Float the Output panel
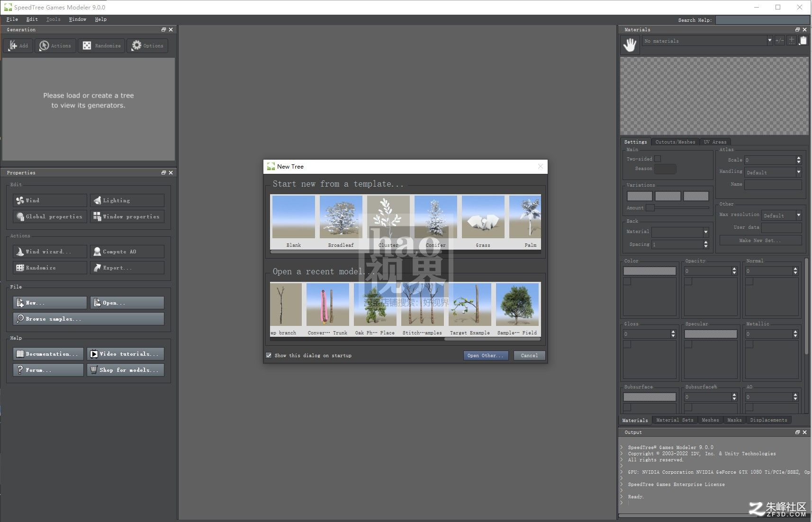This screenshot has width=812, height=522. pos(797,432)
